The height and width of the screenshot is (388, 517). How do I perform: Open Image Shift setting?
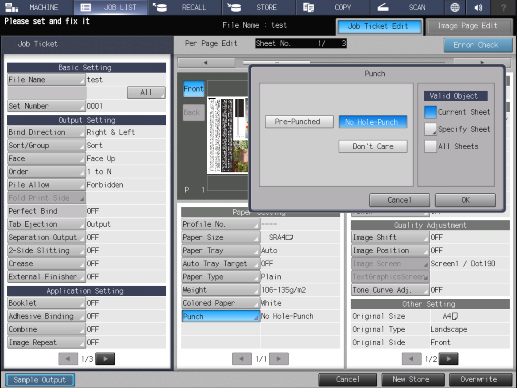[x=390, y=237]
